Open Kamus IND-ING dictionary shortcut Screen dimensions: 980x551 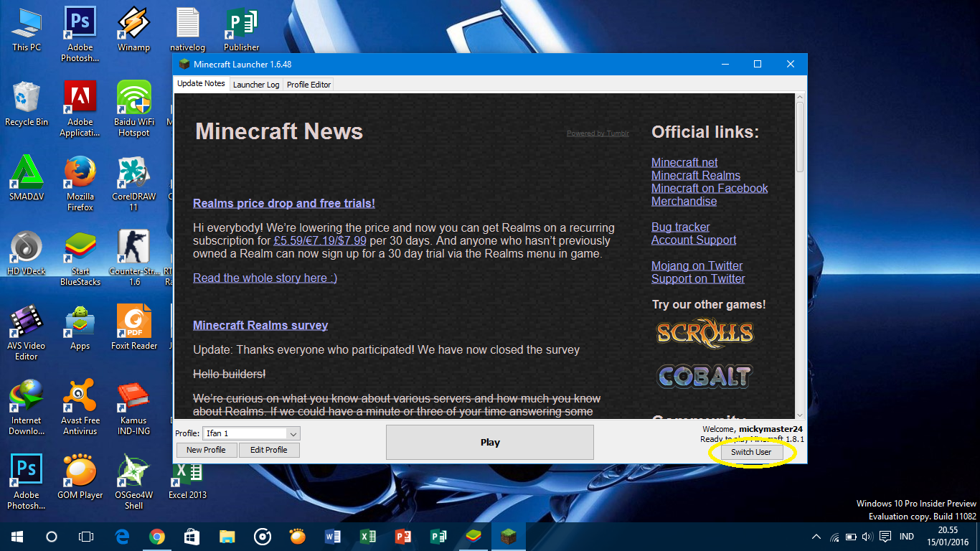tap(133, 408)
